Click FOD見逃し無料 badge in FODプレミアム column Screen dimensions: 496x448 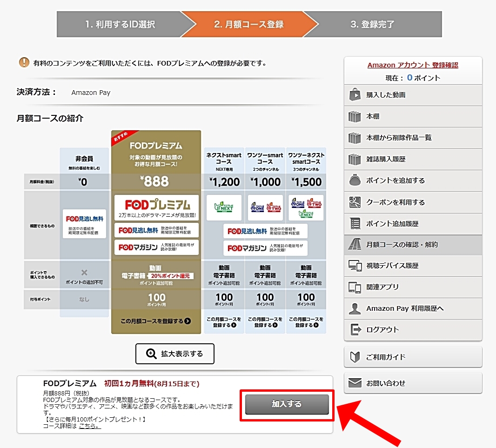(157, 230)
